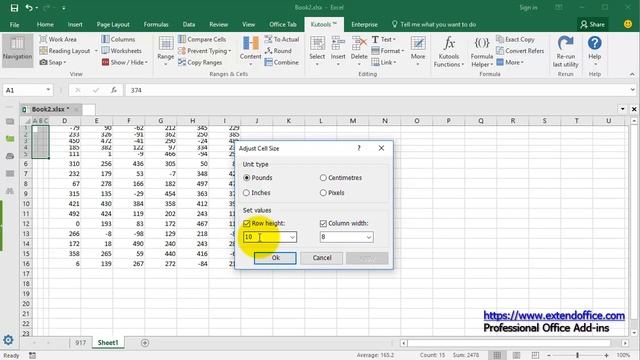Screen dimensions: 640x360
Task: Switch to the Enterprise tab
Action: point(364,24)
